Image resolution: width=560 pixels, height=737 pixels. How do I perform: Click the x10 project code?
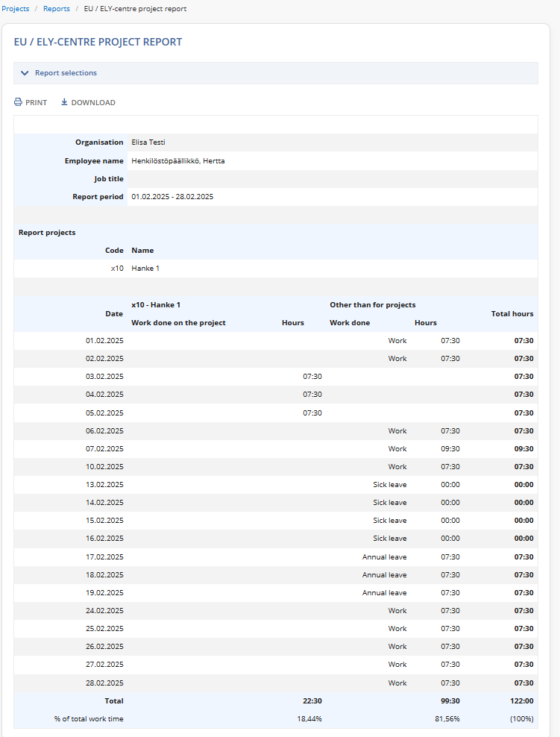(x=117, y=269)
